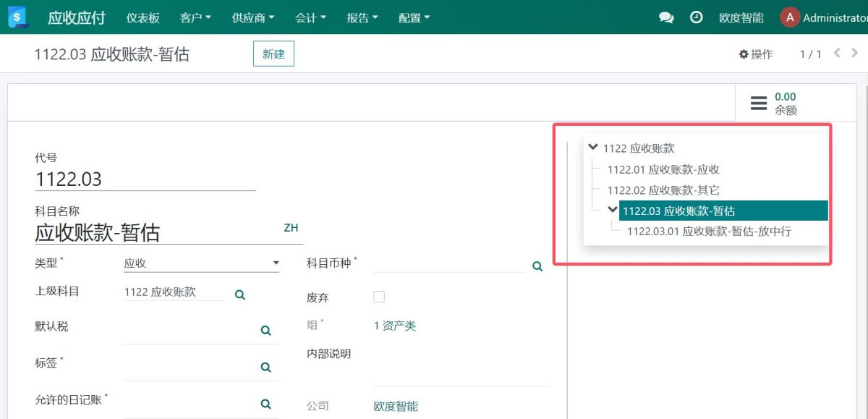Click the 新建 button
Screen dimensions: 868x419
[273, 54]
